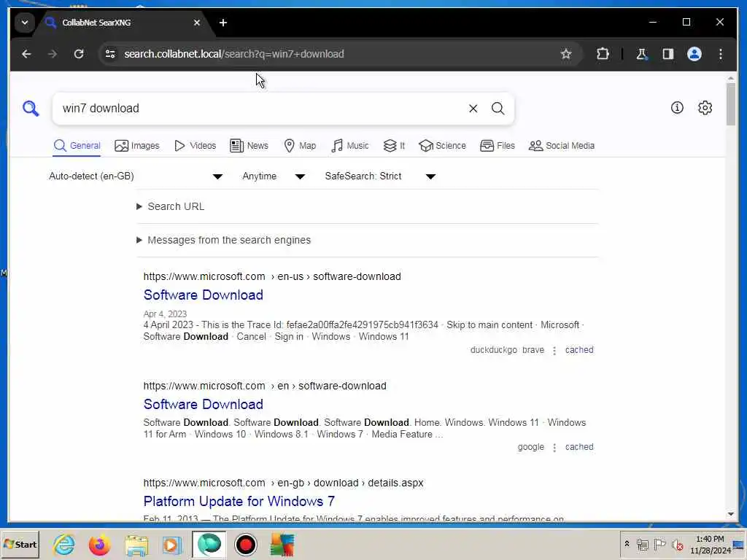Image resolution: width=747 pixels, height=560 pixels.
Task: Submit search with magnifier button
Action: (x=498, y=109)
